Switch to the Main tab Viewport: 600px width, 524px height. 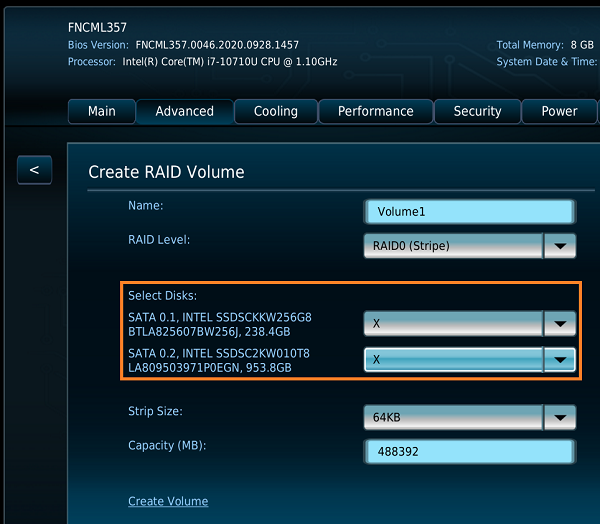pyautogui.click(x=101, y=111)
